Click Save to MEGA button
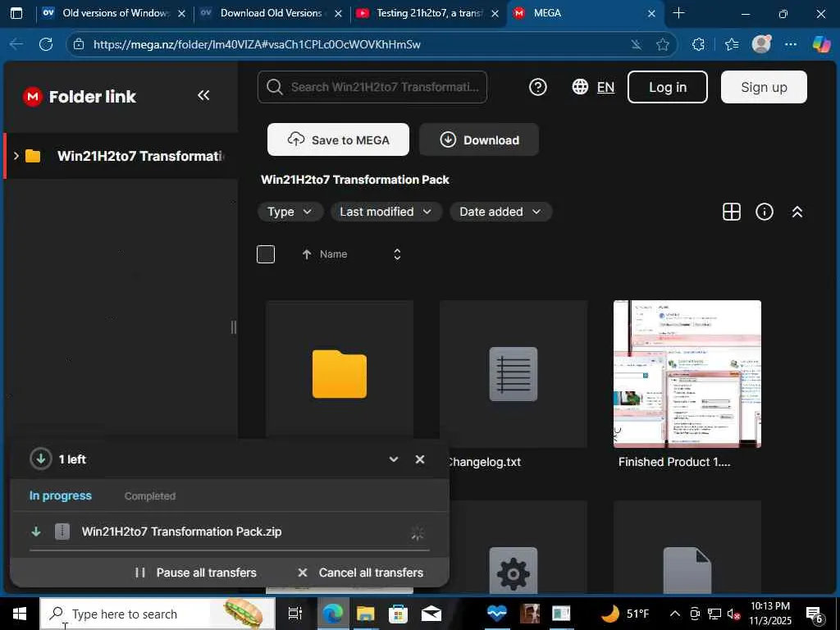The image size is (840, 630). tap(338, 139)
